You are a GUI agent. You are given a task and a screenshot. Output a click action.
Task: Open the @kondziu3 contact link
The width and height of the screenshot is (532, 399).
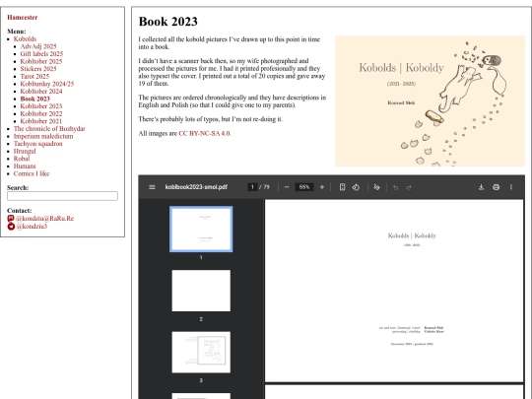tap(32, 227)
